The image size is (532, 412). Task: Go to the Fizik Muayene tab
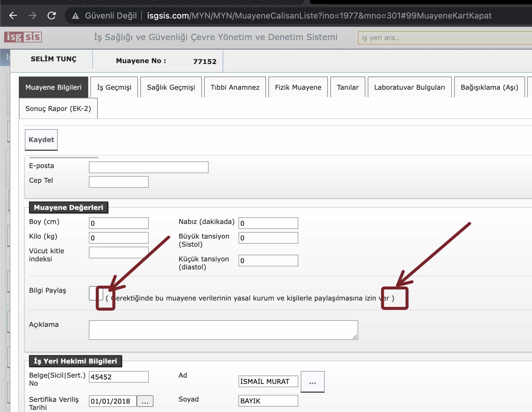pyautogui.click(x=298, y=87)
